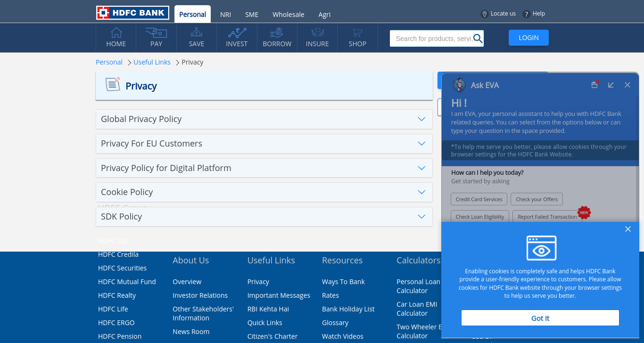The height and width of the screenshot is (343, 644).
Task: Open HDFC Life footer link
Action: pos(113,309)
